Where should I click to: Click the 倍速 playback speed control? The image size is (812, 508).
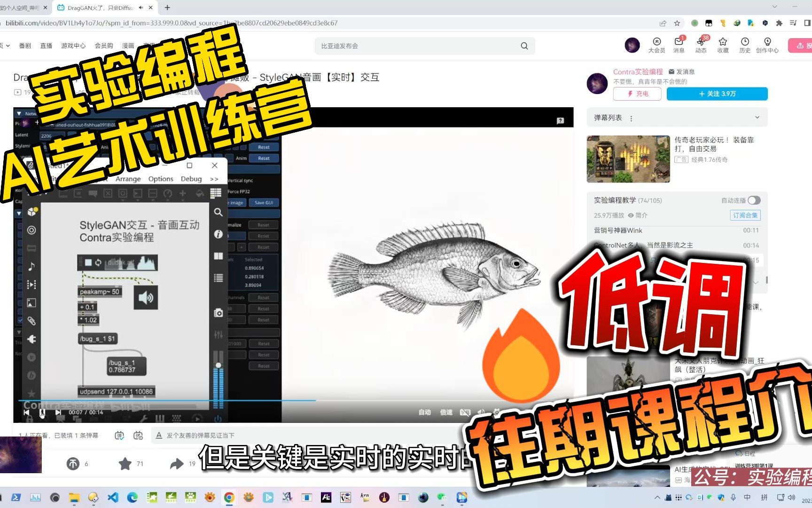coord(446,412)
